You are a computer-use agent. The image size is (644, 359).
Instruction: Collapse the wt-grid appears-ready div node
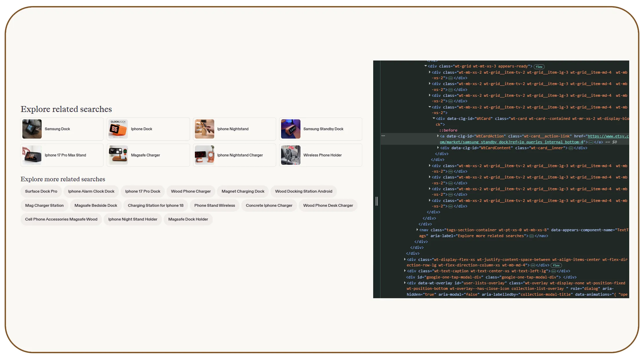(x=426, y=66)
